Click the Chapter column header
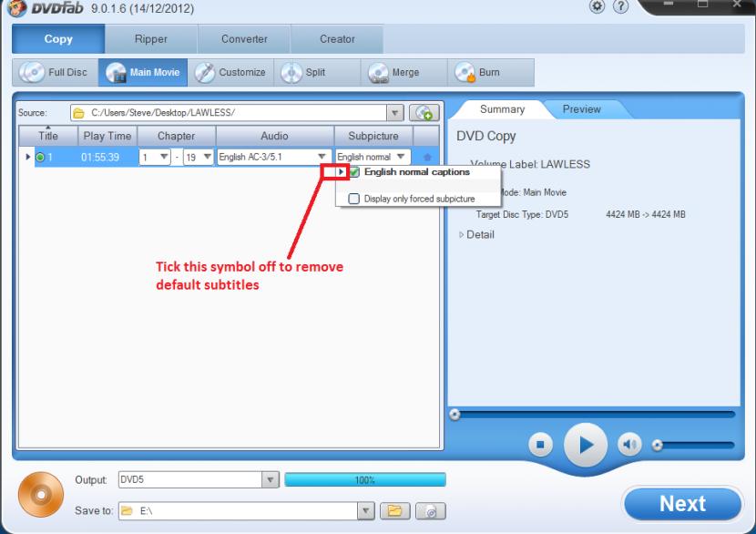The width and height of the screenshot is (756, 534). [x=176, y=136]
